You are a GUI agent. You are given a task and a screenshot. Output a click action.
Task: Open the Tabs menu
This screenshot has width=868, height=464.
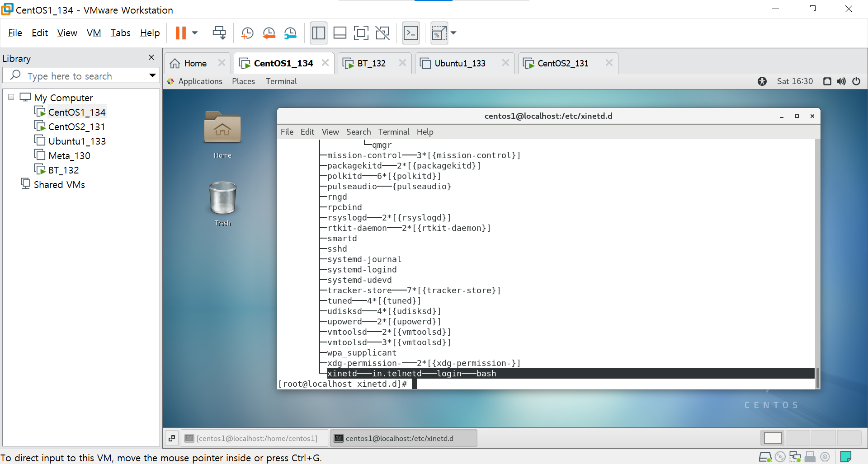pos(121,33)
